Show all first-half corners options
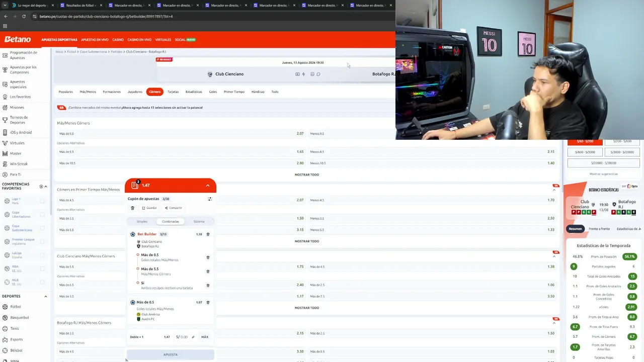The image size is (644, 362). click(x=307, y=241)
